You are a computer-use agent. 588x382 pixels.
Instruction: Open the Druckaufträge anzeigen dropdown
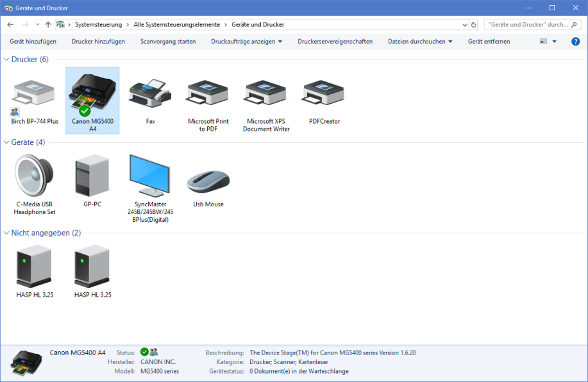[x=246, y=42]
